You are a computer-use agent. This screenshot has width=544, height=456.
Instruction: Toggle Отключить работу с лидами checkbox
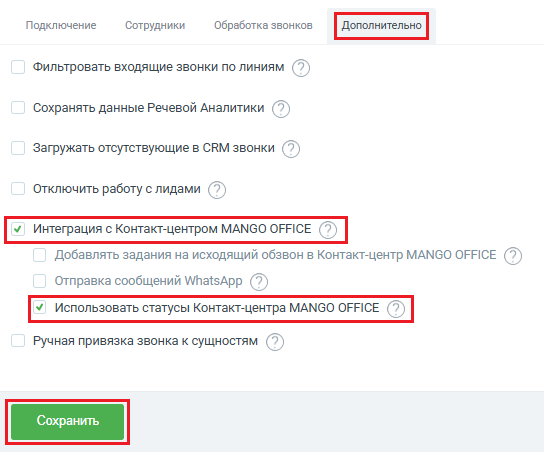18,189
